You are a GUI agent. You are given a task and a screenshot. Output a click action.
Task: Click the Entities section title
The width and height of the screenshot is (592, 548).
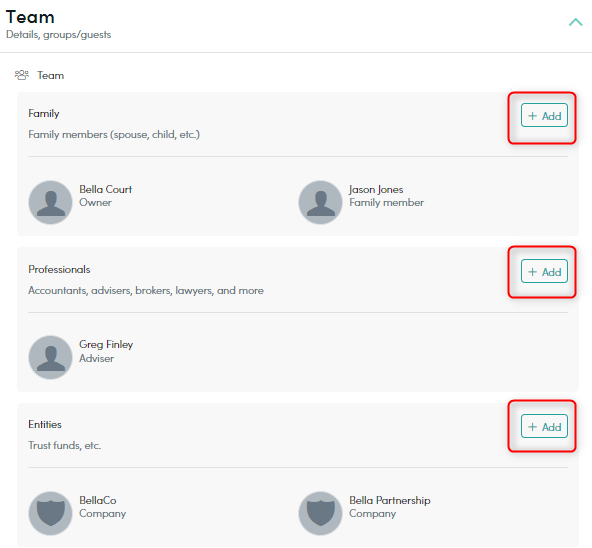(x=45, y=425)
